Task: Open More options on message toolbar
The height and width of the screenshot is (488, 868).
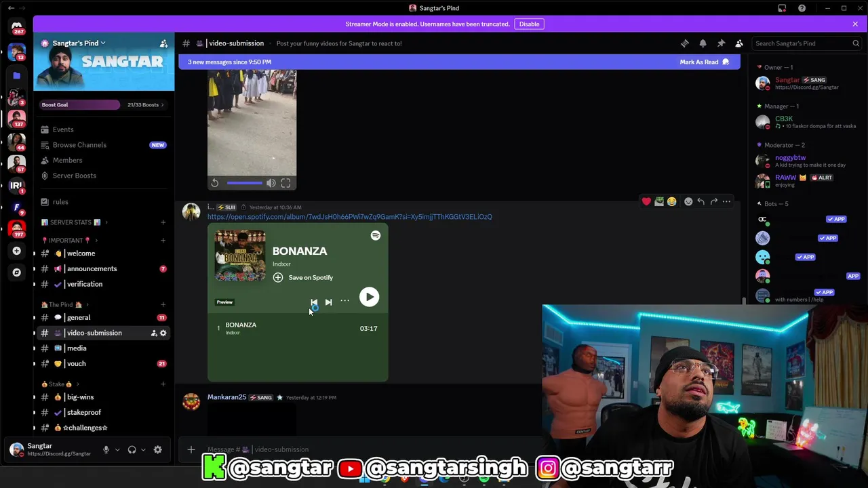Action: click(726, 201)
